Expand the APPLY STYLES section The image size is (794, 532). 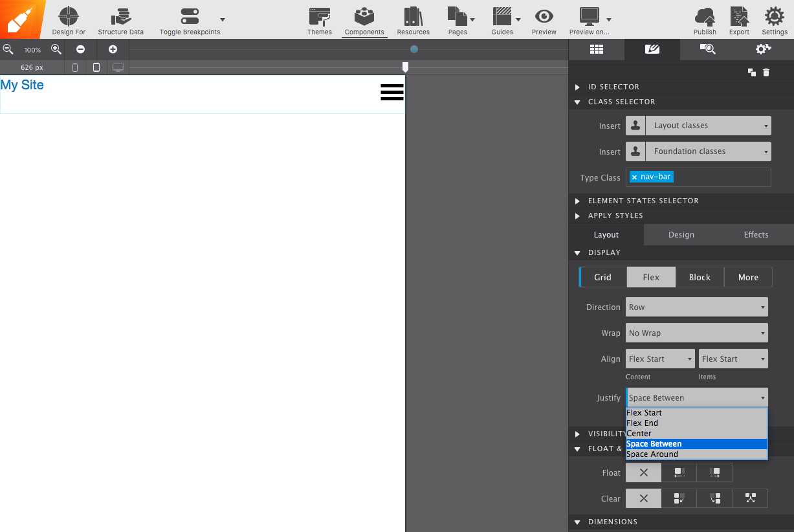pos(577,216)
